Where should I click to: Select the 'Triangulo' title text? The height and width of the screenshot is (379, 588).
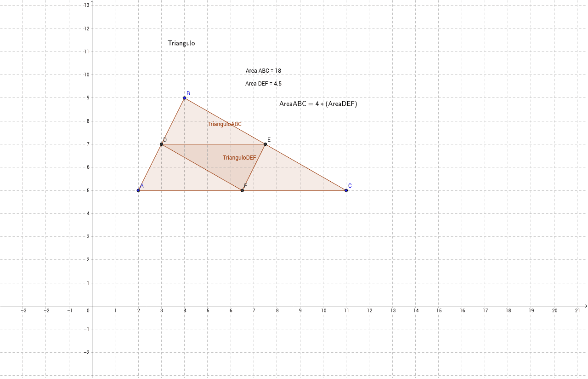tap(181, 43)
